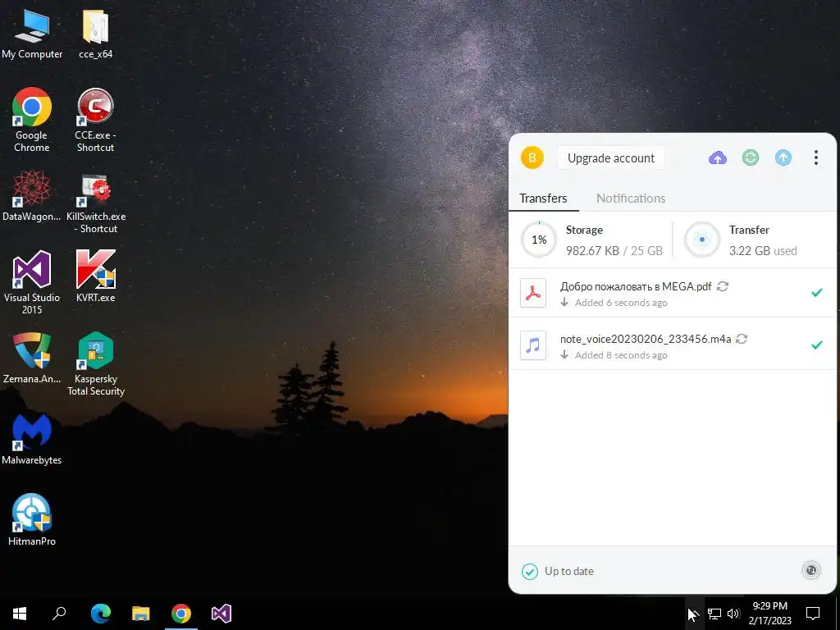Select Добро пожаловать в MEGA.pdf file name

[636, 286]
